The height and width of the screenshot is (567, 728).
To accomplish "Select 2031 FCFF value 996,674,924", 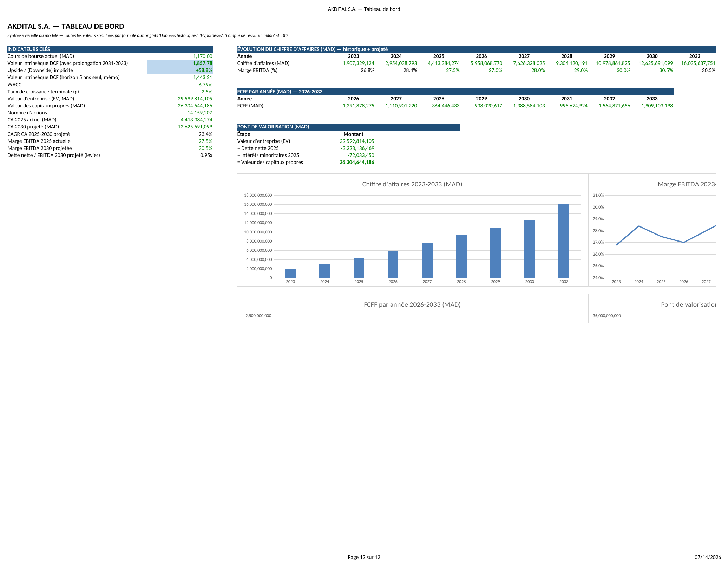I will [x=573, y=106].
